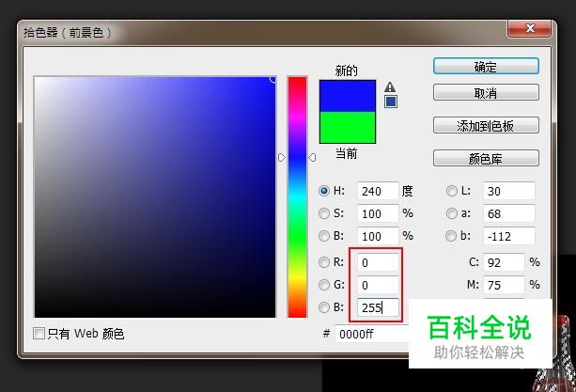Select the S saturation radio button
The image size is (576, 392).
pyautogui.click(x=324, y=213)
